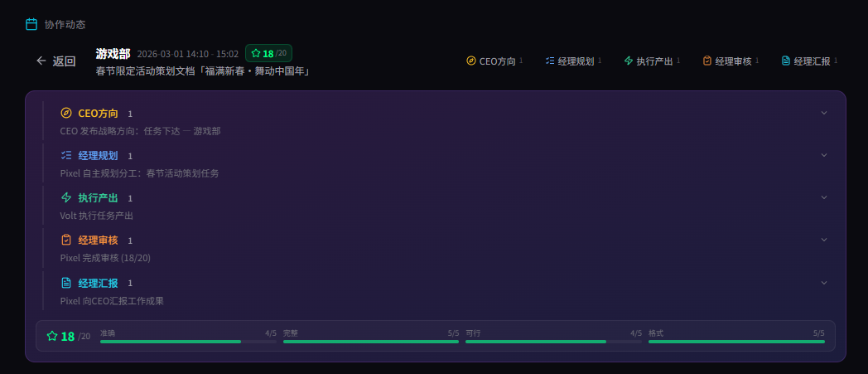
Task: Expand the 执行产出 section chevron
Action: coord(824,197)
